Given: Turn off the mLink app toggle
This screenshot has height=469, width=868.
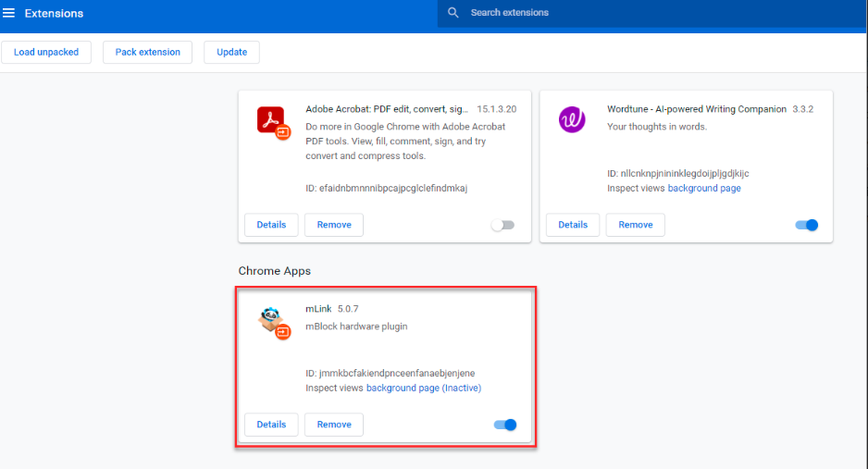Looking at the screenshot, I should [x=505, y=425].
